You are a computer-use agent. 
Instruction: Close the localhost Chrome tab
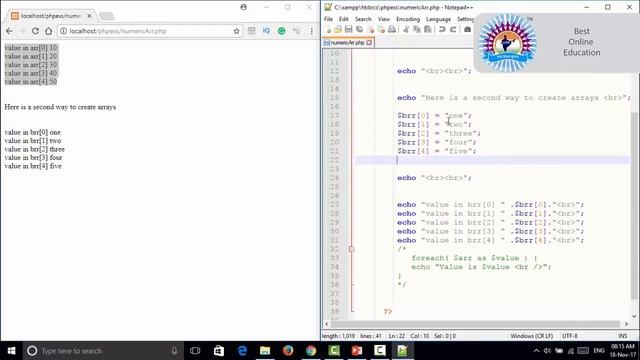[89, 16]
